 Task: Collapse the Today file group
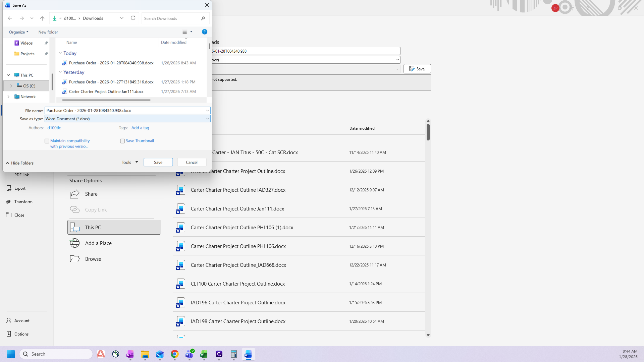(60, 53)
